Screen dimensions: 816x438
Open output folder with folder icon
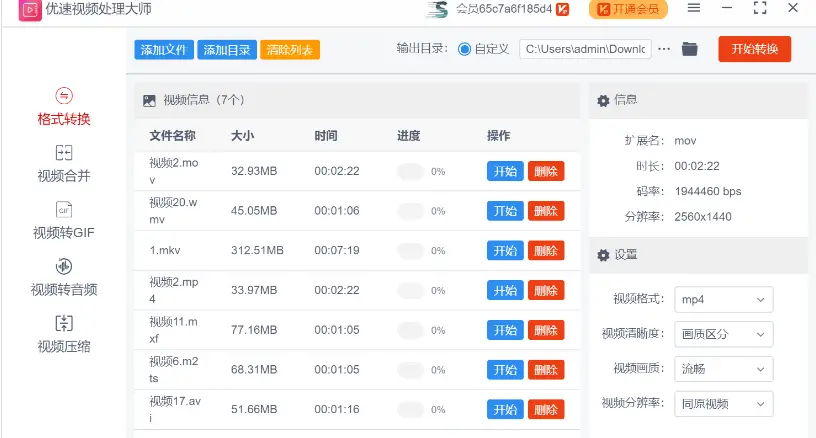[690, 49]
